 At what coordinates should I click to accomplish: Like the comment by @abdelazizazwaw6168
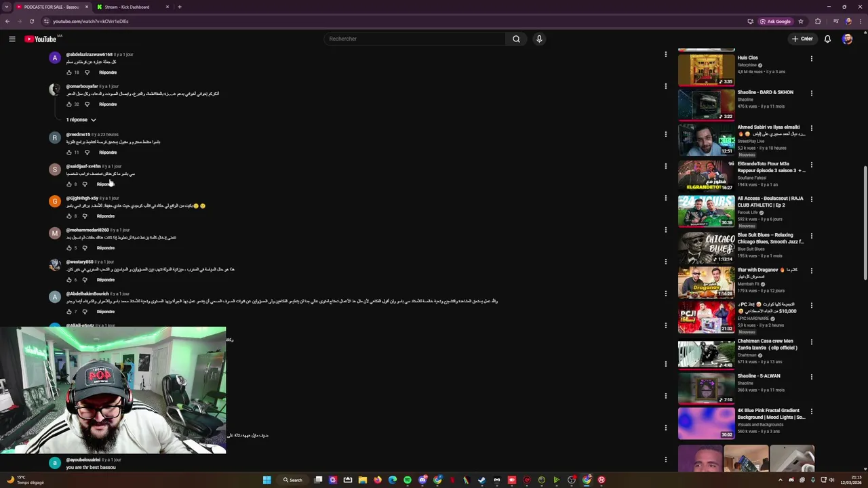tap(69, 73)
